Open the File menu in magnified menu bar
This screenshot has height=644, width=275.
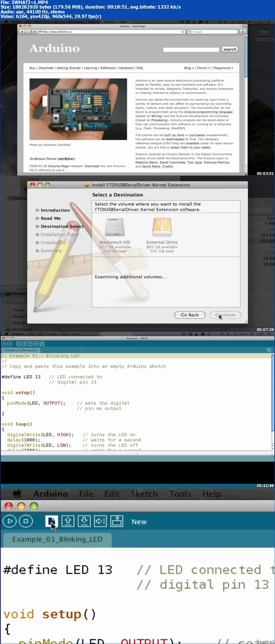coord(86,494)
